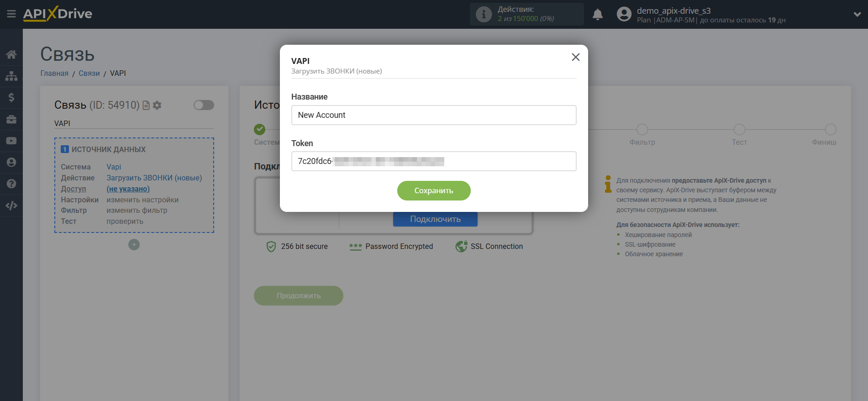This screenshot has width=868, height=401.
Task: Select the Фильтр step in the wizard
Action: [642, 135]
